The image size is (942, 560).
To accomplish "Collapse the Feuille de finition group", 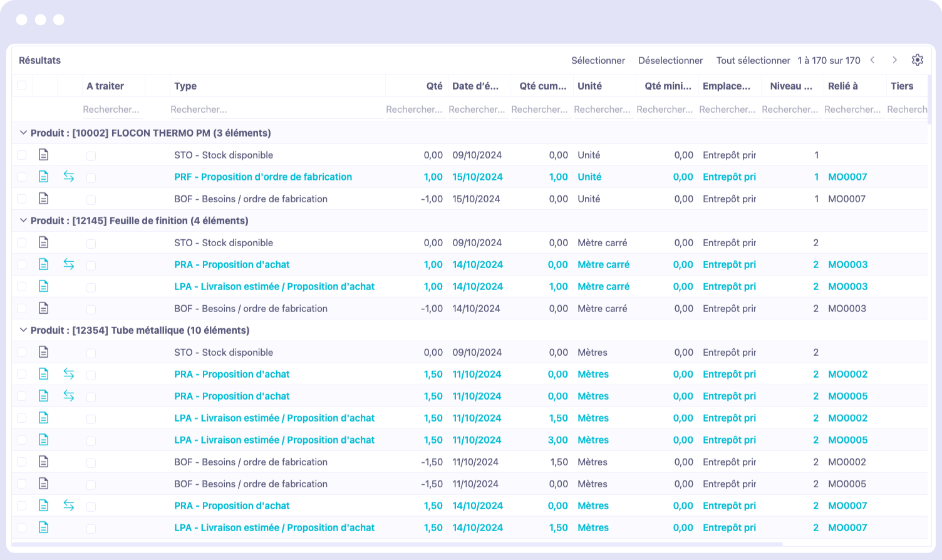I will (24, 220).
